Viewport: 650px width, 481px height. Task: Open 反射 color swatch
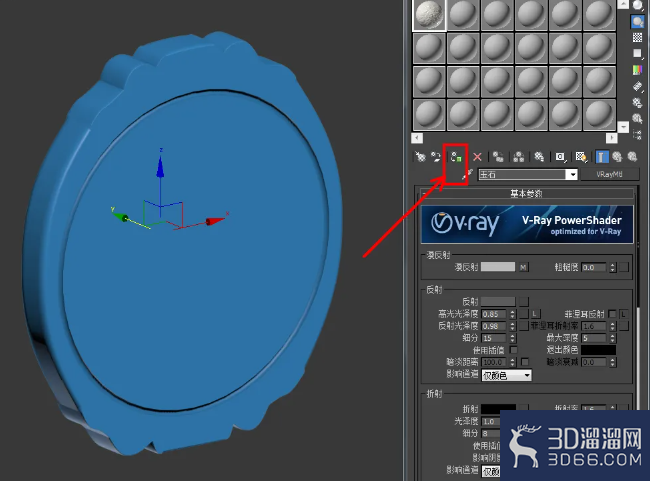(498, 301)
